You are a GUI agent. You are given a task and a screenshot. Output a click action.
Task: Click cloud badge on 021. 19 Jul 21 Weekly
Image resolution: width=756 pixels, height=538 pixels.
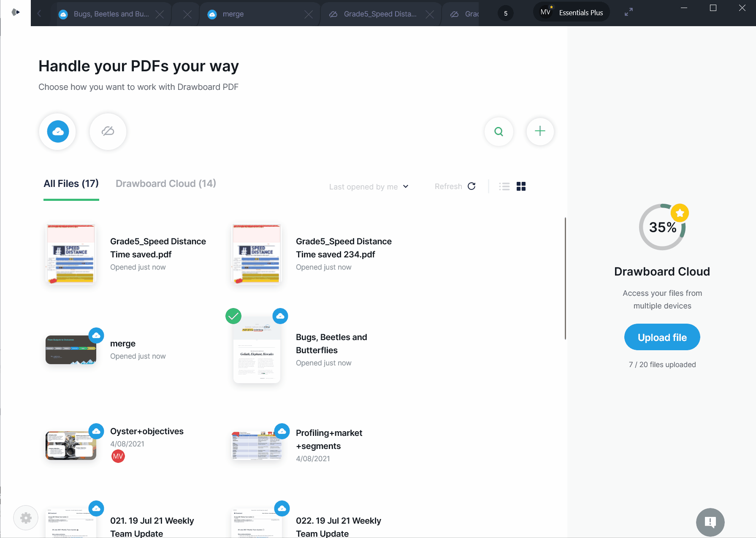coord(96,508)
